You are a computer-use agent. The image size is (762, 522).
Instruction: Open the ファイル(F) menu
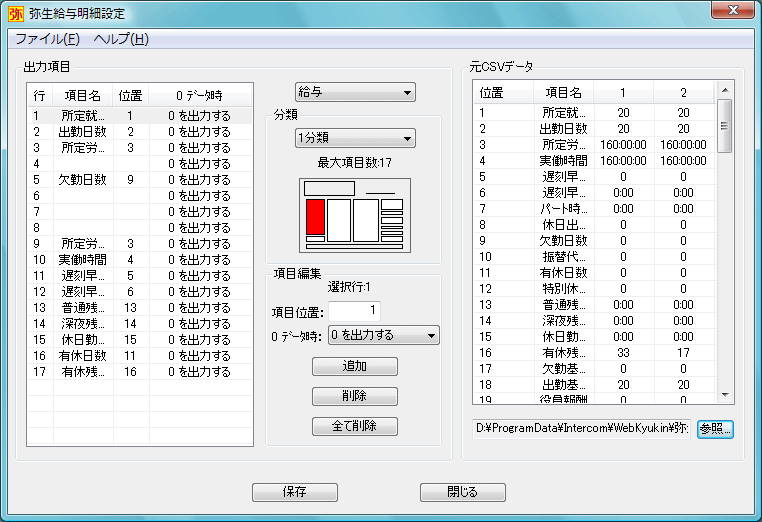click(47, 39)
